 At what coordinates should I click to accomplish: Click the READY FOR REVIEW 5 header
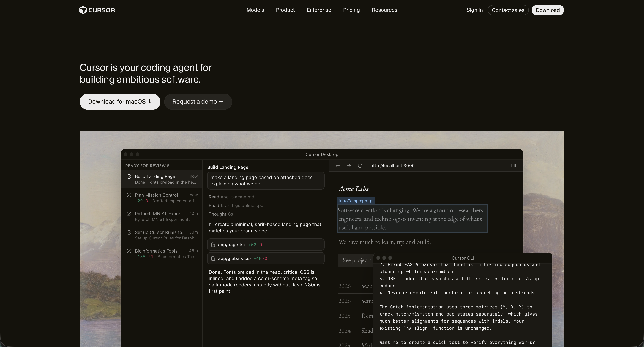click(x=147, y=166)
